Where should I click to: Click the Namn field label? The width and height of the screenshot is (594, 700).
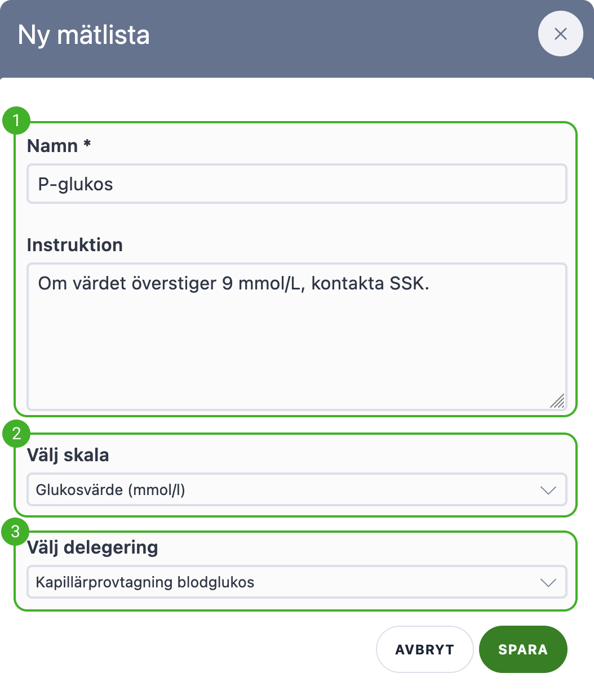click(x=52, y=146)
